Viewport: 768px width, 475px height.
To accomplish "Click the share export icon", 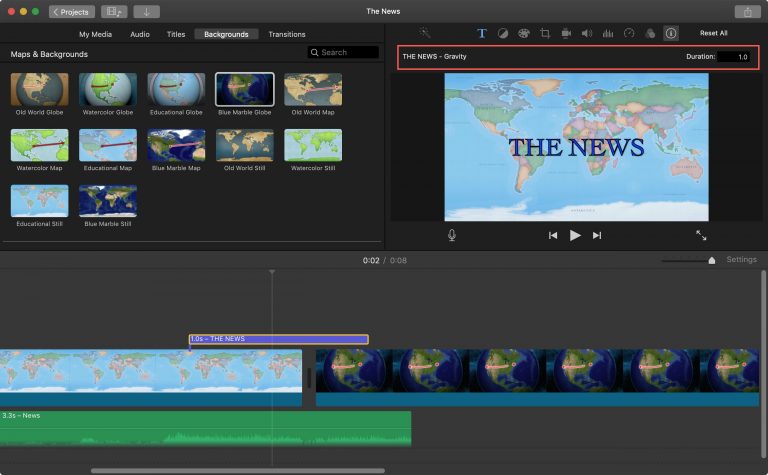I will pyautogui.click(x=747, y=12).
